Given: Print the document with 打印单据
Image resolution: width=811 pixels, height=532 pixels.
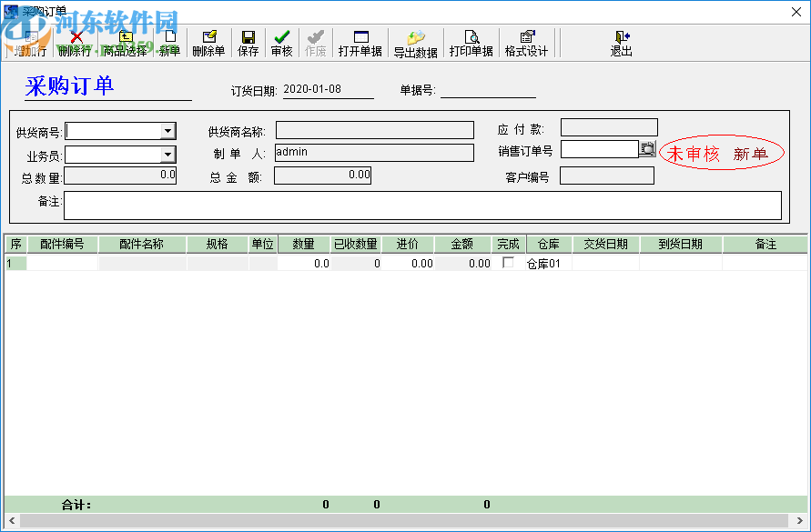Looking at the screenshot, I should pos(471,43).
